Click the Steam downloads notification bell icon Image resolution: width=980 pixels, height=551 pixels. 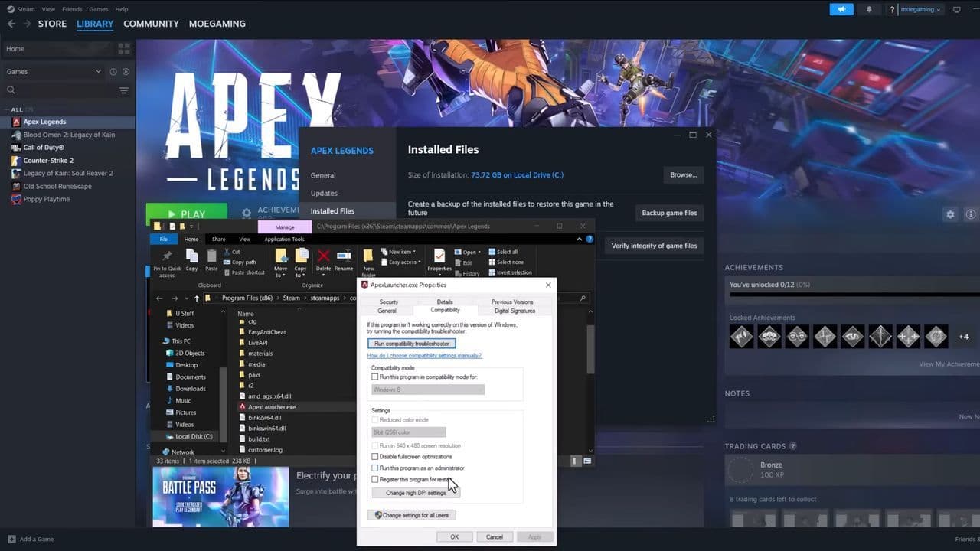(869, 9)
